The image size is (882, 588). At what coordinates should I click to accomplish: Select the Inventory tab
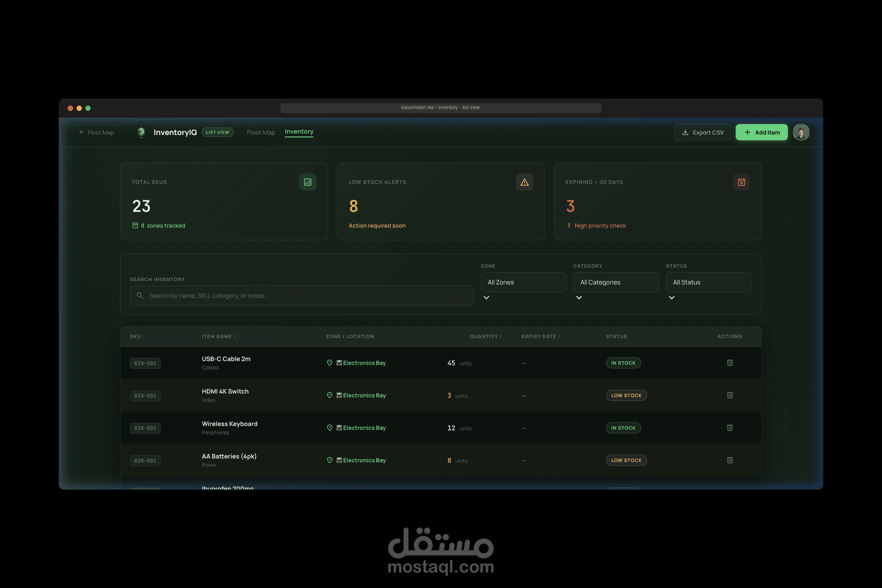299,132
